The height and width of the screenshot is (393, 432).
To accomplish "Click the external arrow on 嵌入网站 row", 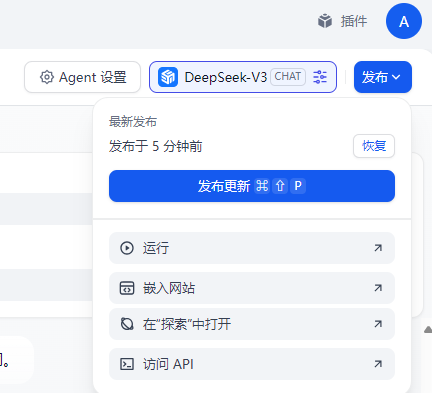I will 378,288.
